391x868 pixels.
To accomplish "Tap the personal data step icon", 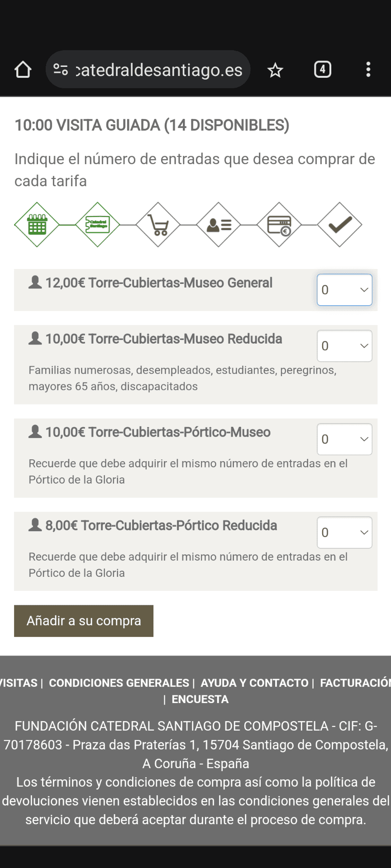I will coord(219,225).
